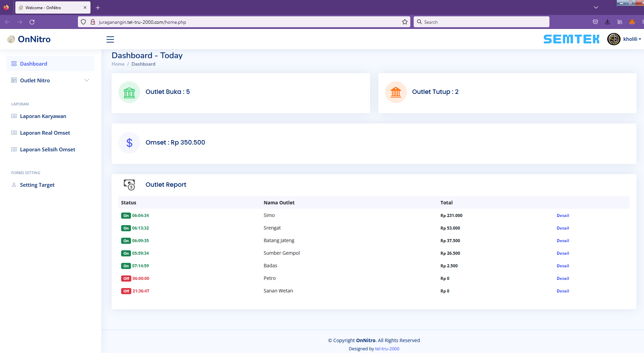Toggle the sidebar hamburger menu

(110, 39)
